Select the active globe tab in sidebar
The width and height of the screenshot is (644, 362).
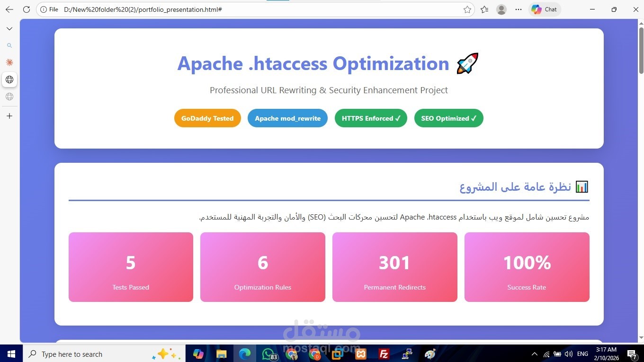point(9,79)
